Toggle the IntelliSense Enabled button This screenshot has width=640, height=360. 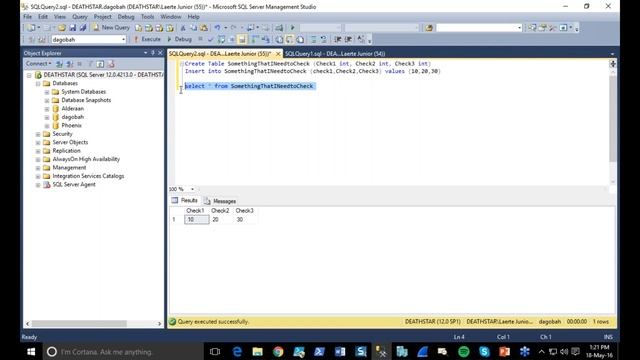242,40
